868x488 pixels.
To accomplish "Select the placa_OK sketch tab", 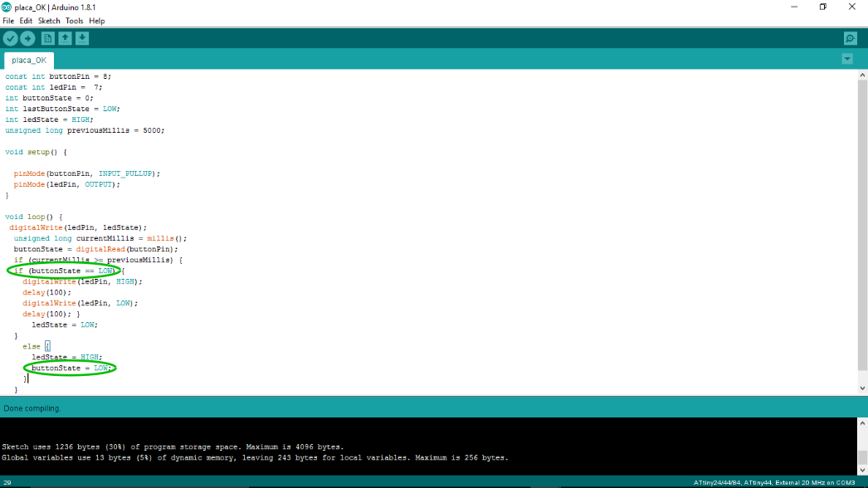I will point(29,61).
